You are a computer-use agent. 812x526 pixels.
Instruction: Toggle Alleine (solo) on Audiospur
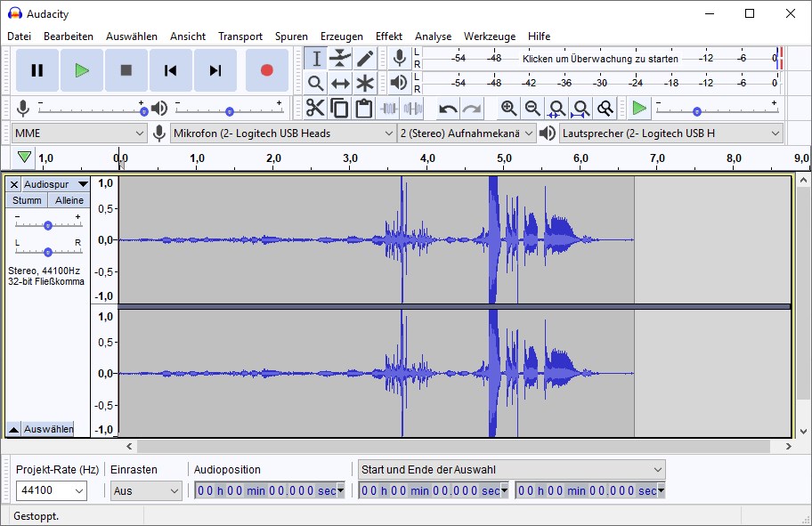coord(69,200)
